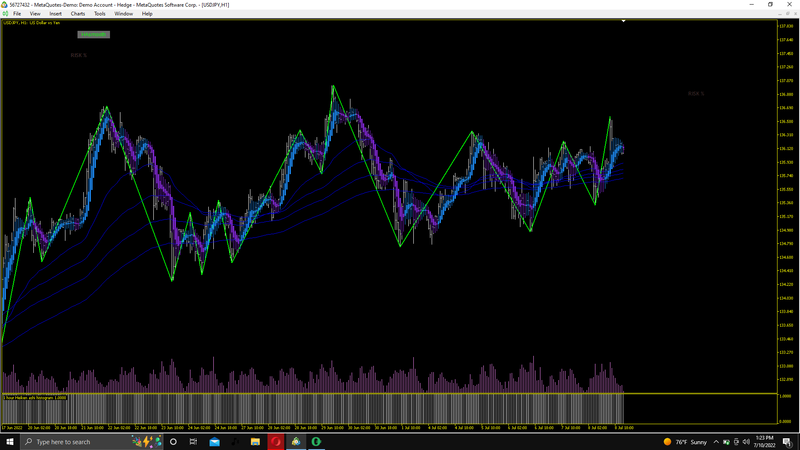Click the 76°F Sunny weather widget
The height and width of the screenshot is (450, 800).
(685, 442)
